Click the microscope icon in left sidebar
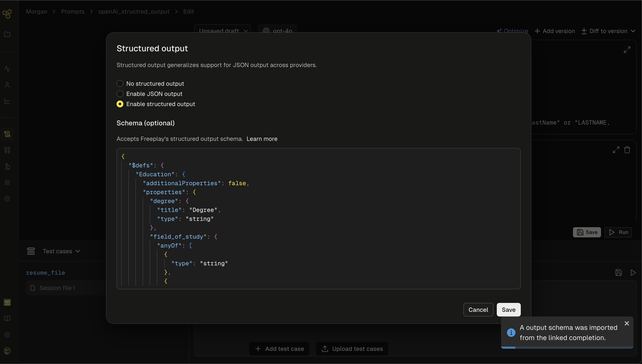642x364 pixels. point(7,166)
